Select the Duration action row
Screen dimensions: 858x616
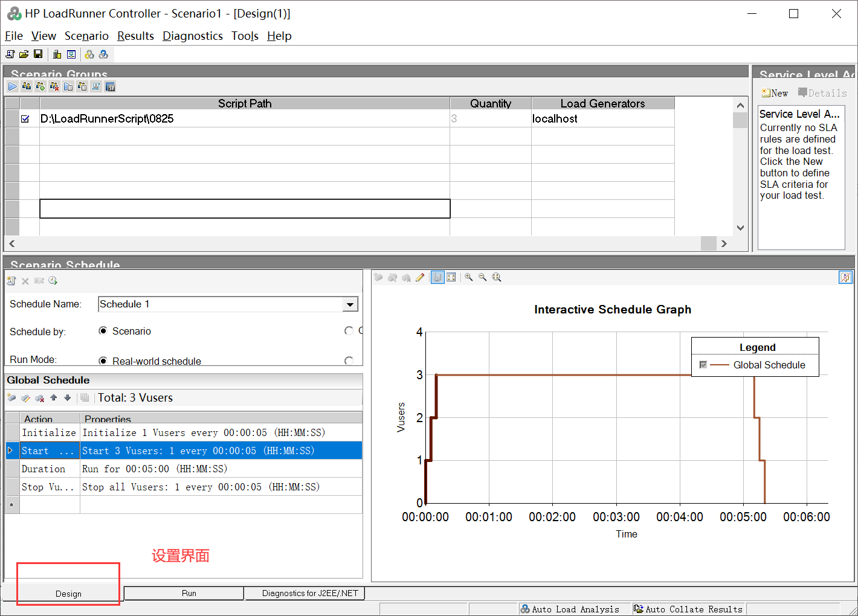tap(184, 469)
